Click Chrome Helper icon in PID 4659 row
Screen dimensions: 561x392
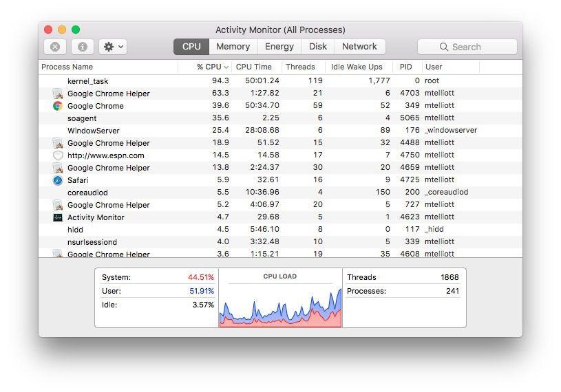pyautogui.click(x=58, y=168)
